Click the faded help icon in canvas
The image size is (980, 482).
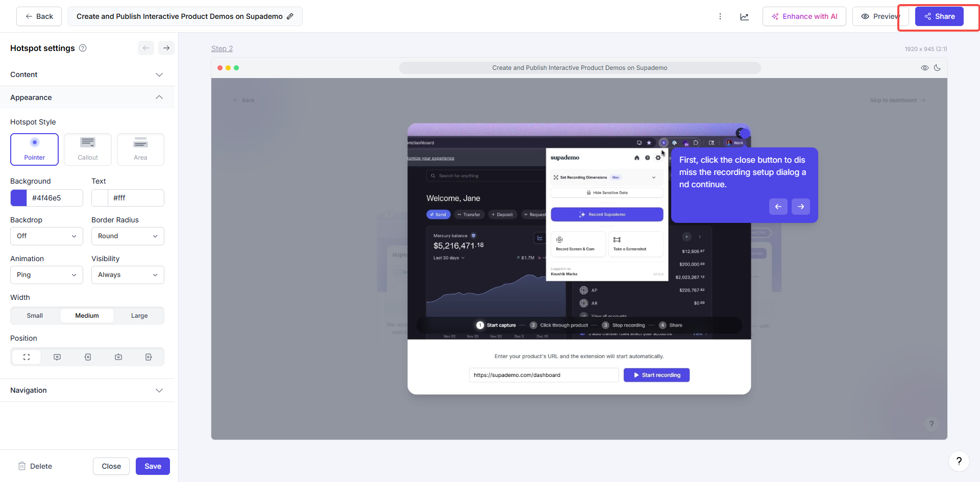(932, 424)
